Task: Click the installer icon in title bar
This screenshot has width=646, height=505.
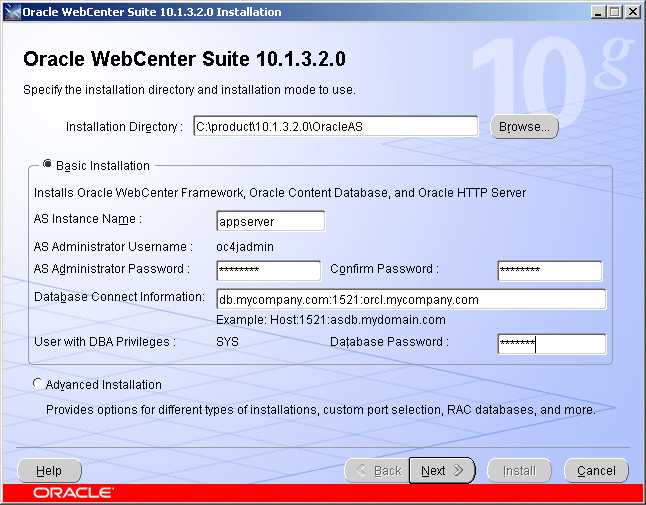Action: (x=12, y=12)
